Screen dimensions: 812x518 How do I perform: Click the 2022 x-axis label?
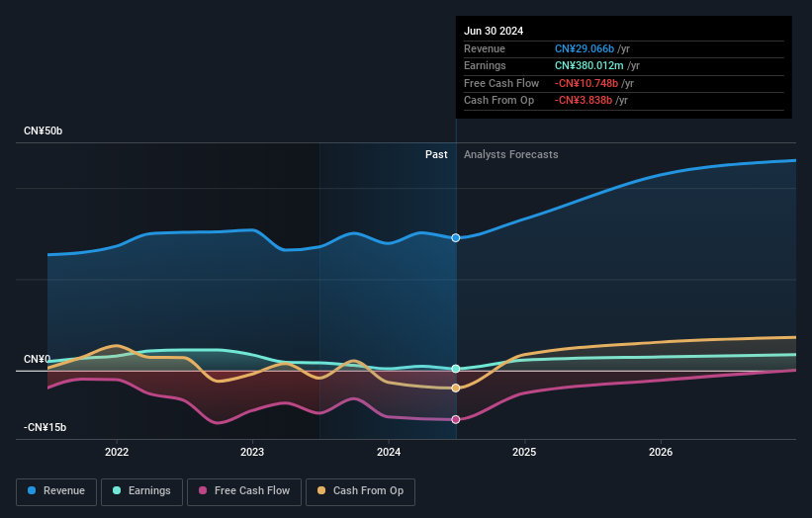click(x=117, y=453)
